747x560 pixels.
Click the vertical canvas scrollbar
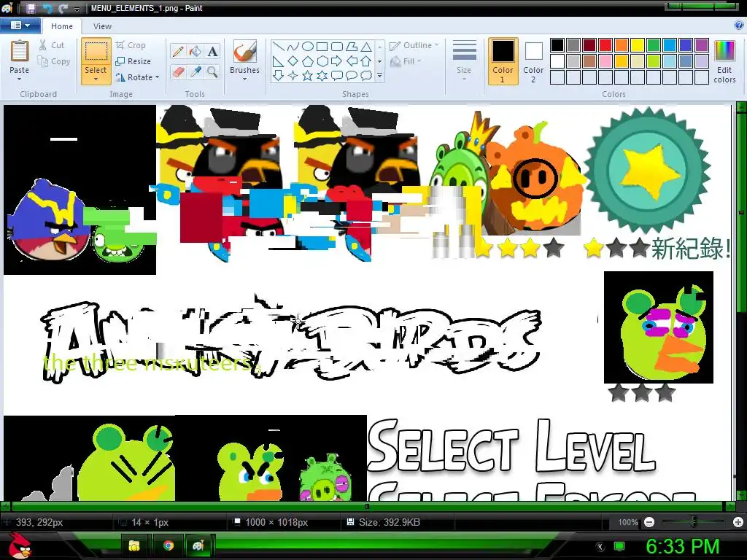coord(741,213)
